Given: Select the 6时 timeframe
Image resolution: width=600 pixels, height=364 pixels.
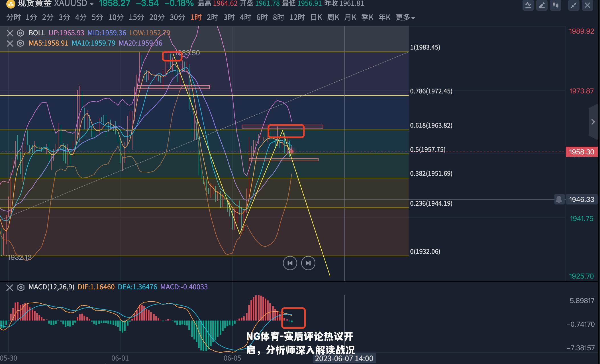Looking at the screenshot, I should tap(262, 17).
